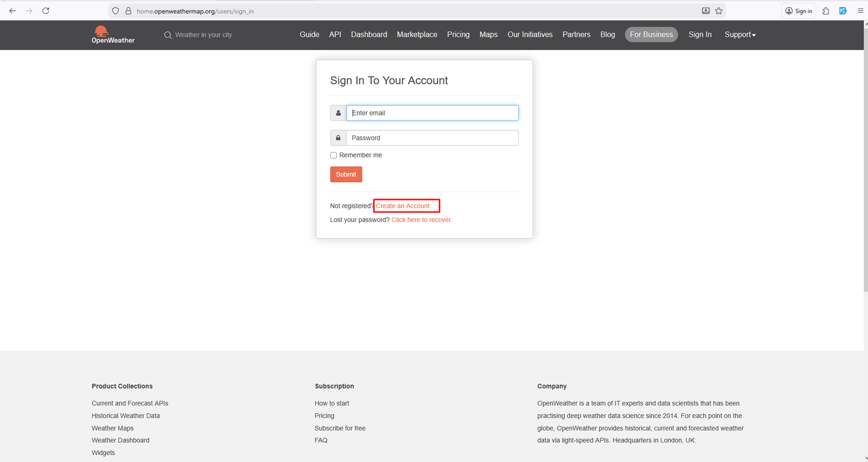868x462 pixels.
Task: Open Marketplace in the navigation bar
Action: click(417, 35)
